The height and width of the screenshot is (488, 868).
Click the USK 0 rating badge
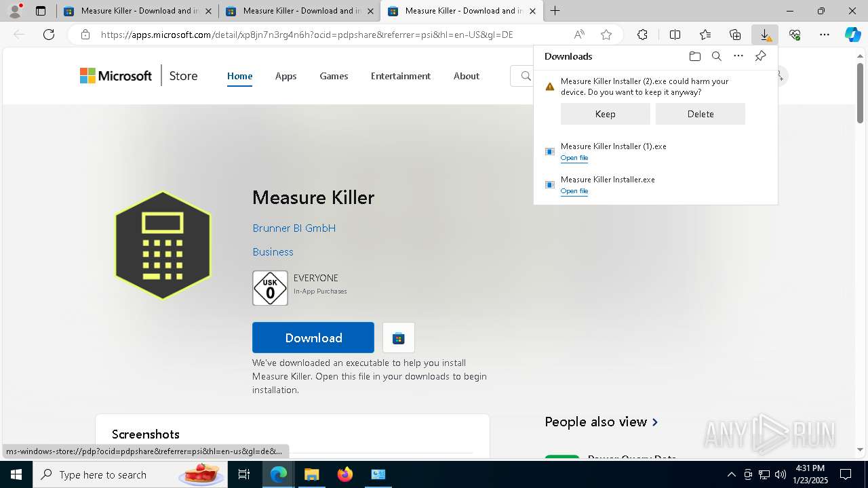click(270, 288)
